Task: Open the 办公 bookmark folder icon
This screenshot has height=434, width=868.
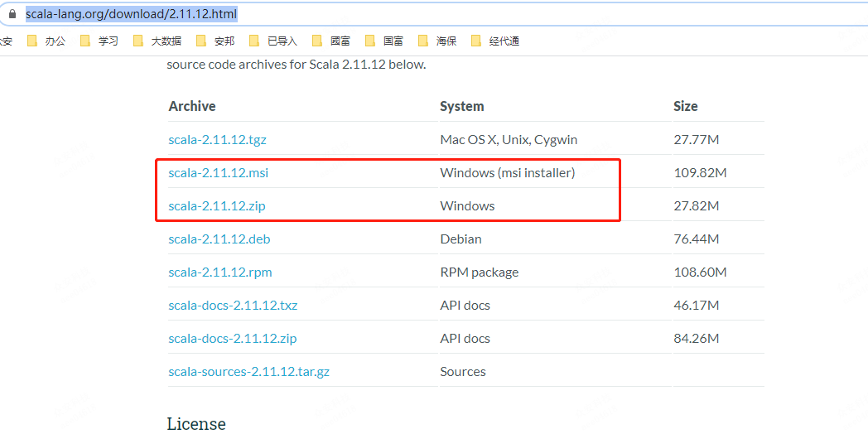Action: point(32,41)
